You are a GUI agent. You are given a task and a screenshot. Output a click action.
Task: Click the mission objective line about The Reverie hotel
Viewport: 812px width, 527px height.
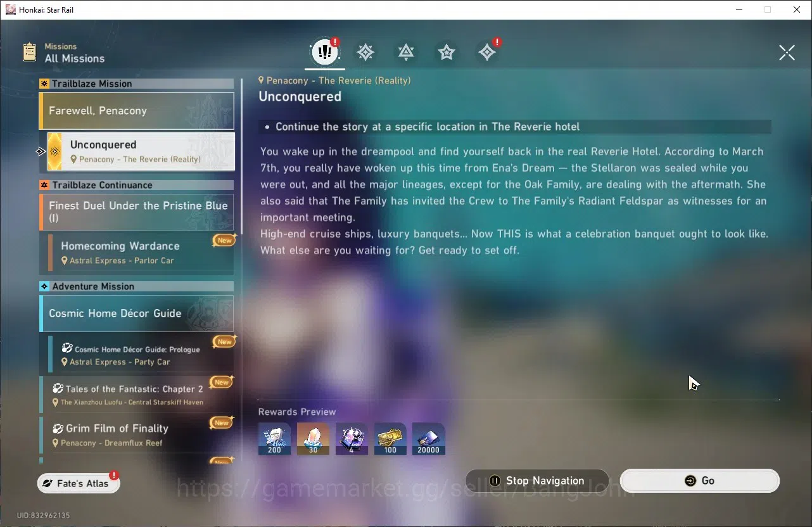click(x=515, y=127)
